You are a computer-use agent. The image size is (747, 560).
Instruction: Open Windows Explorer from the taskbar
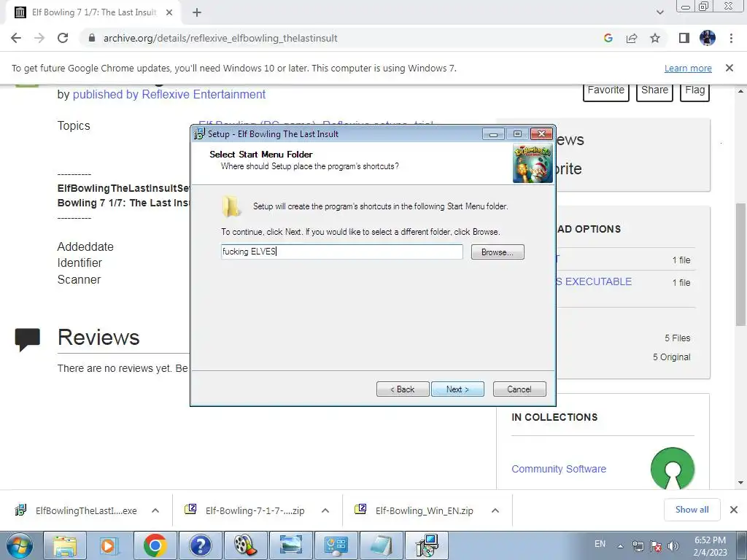tap(65, 545)
